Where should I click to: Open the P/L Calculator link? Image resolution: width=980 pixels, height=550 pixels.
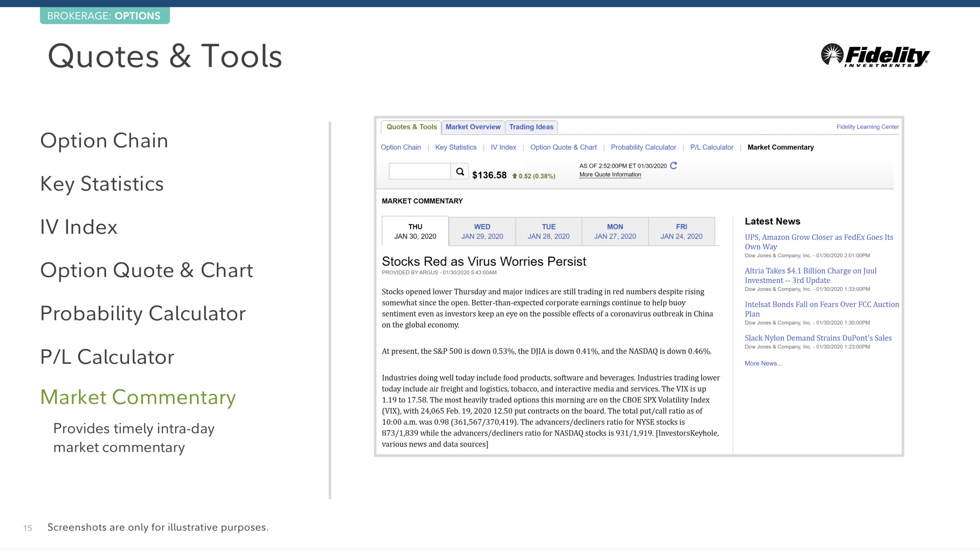point(711,147)
